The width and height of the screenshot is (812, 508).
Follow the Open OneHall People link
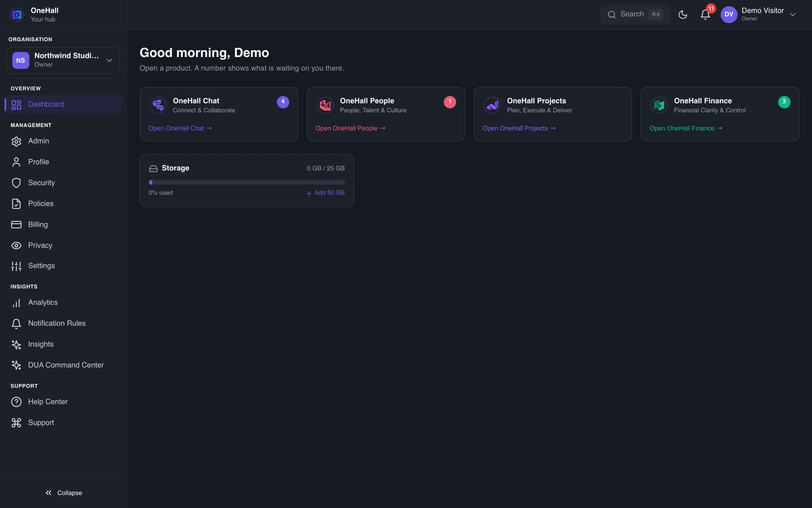pos(350,128)
